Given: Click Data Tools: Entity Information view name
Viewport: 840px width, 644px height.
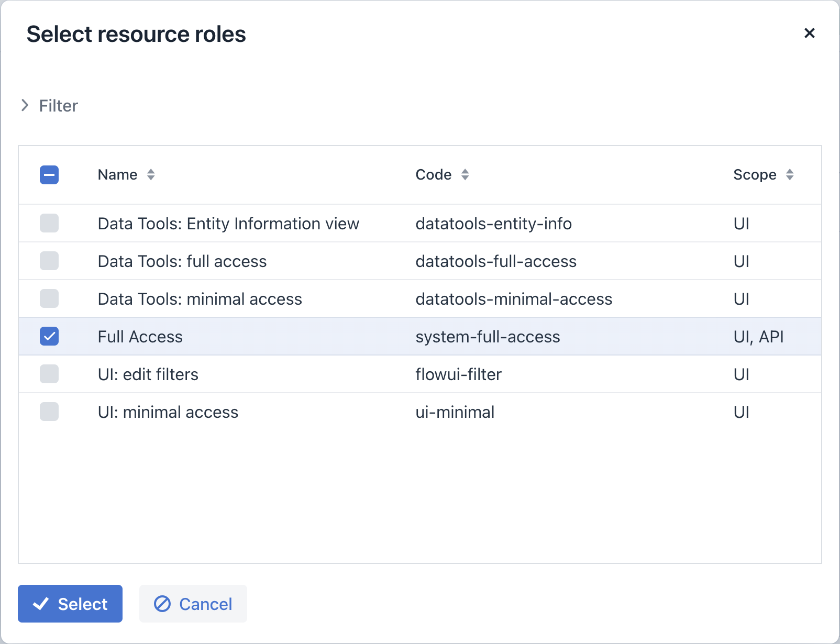Looking at the screenshot, I should point(228,224).
